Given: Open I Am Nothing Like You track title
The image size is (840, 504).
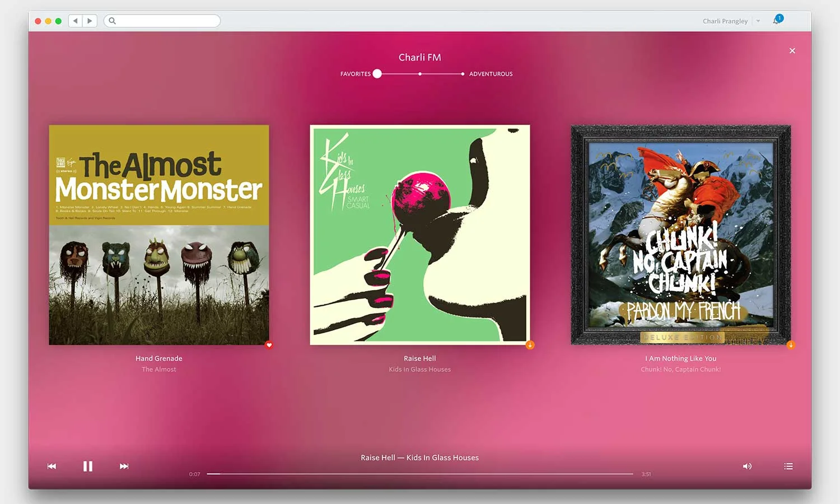Looking at the screenshot, I should pyautogui.click(x=681, y=358).
